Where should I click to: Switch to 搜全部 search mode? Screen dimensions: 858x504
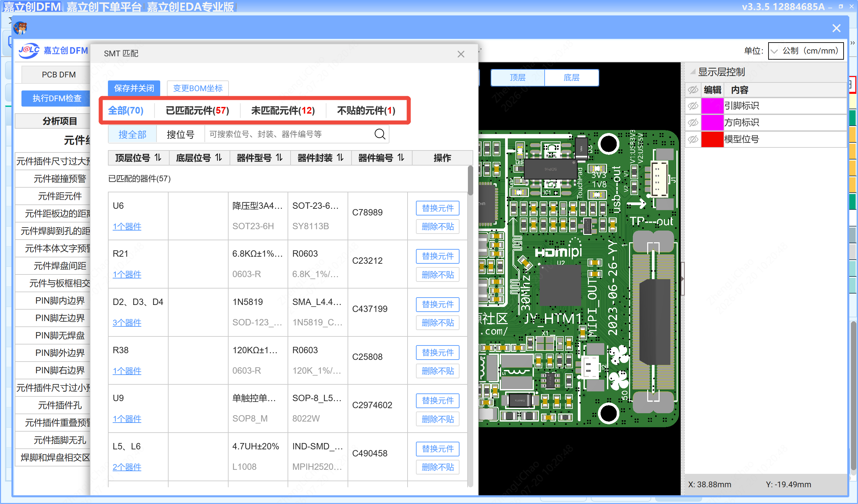pyautogui.click(x=132, y=134)
